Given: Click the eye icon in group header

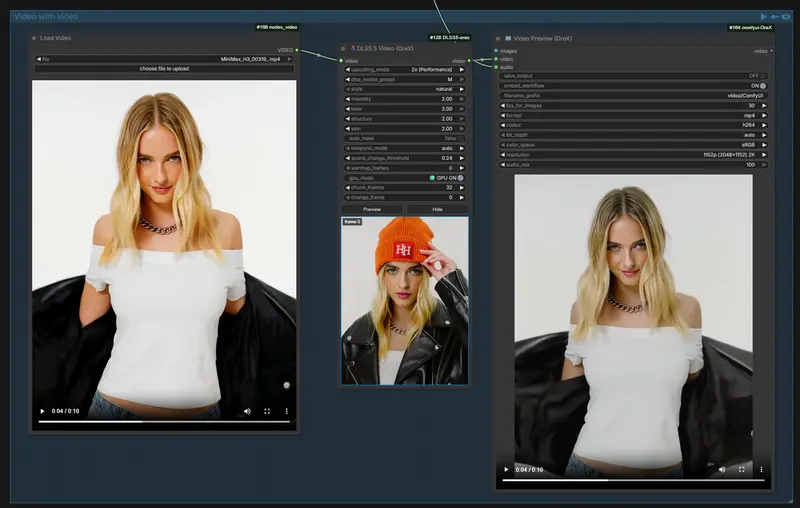Looking at the screenshot, I should point(786,16).
